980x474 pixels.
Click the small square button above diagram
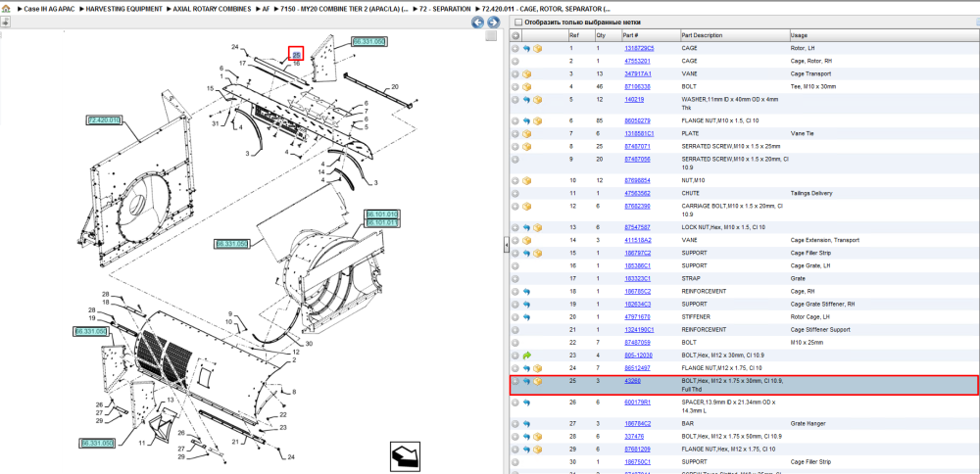coord(491,35)
